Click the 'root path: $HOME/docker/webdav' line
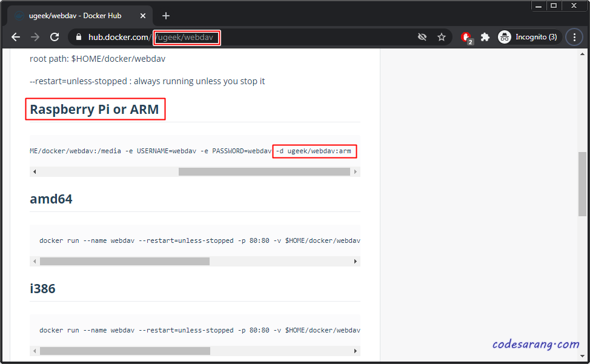590x364 pixels. (x=98, y=59)
